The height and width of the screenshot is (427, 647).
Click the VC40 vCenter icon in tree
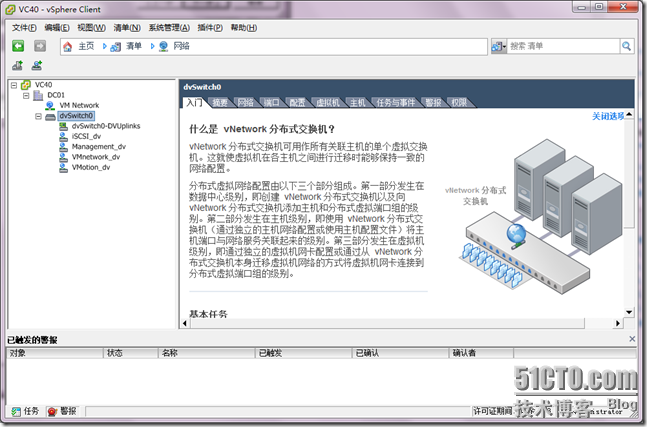pyautogui.click(x=26, y=85)
